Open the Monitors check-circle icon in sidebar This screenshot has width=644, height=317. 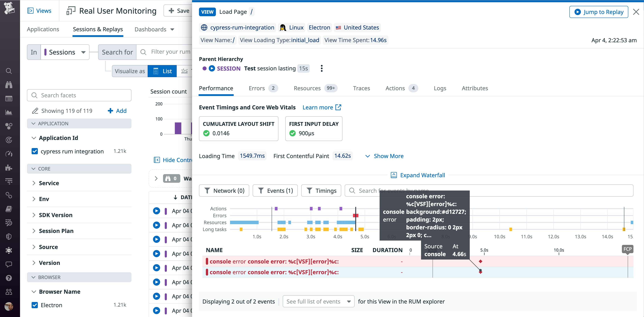(x=9, y=140)
